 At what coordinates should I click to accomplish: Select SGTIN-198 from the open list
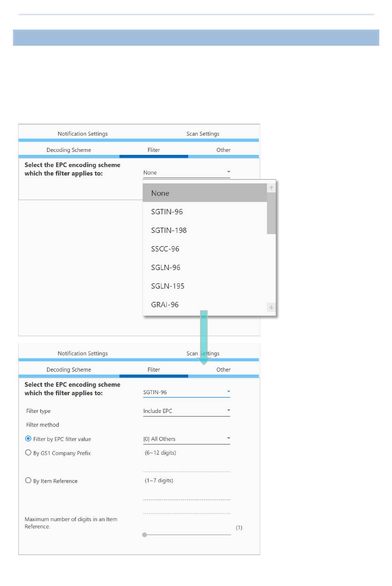[x=169, y=230]
